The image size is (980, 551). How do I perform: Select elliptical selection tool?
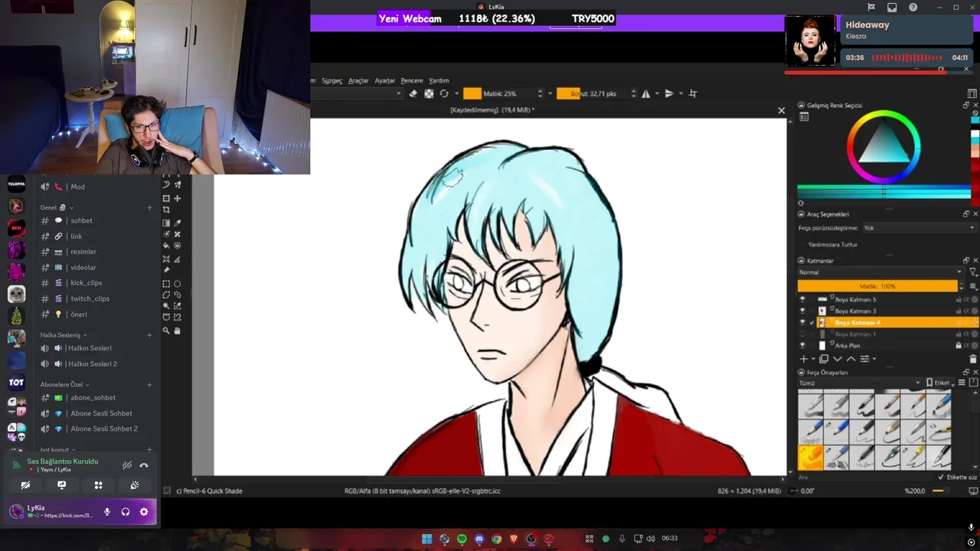(x=178, y=283)
